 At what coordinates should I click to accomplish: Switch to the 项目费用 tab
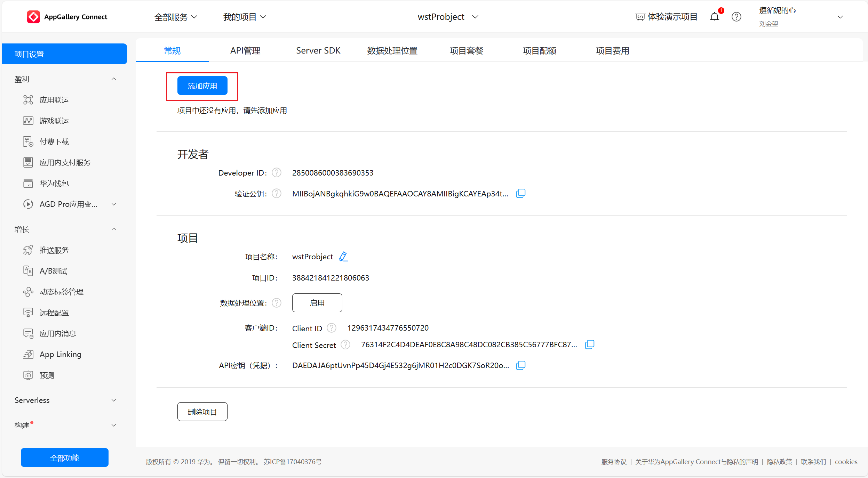pos(613,51)
